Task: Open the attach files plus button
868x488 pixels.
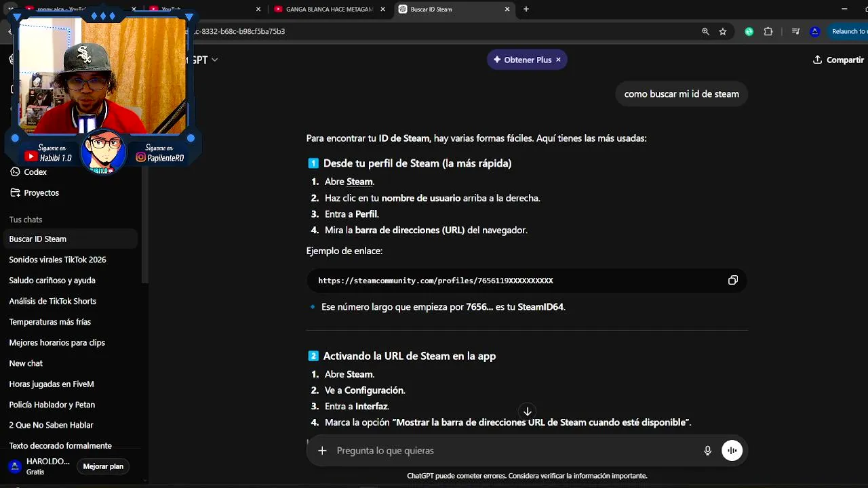Action: pos(322,451)
